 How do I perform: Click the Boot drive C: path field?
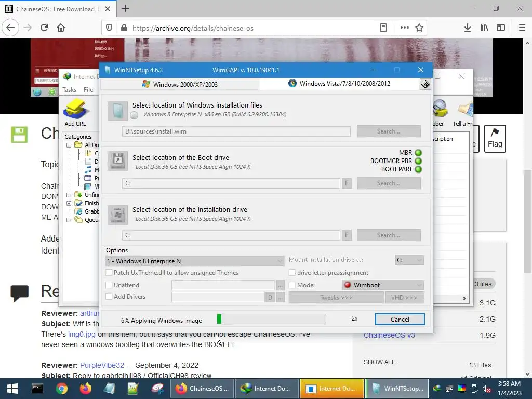[x=231, y=183]
